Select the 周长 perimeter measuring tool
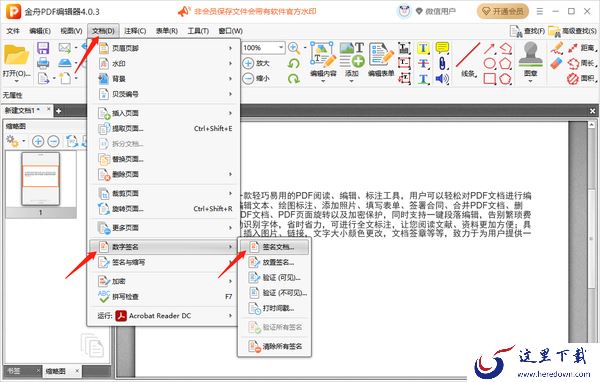The width and height of the screenshot is (600, 382). 582,63
